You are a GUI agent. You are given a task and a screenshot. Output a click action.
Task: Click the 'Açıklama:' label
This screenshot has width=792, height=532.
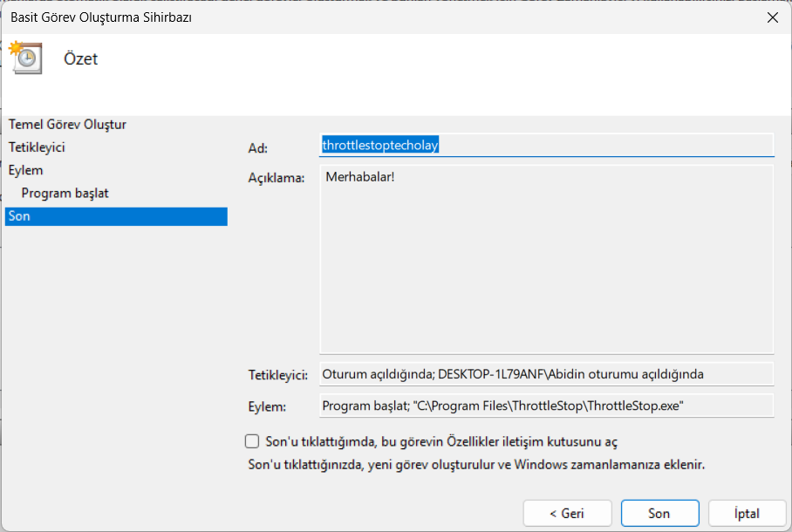[277, 178]
